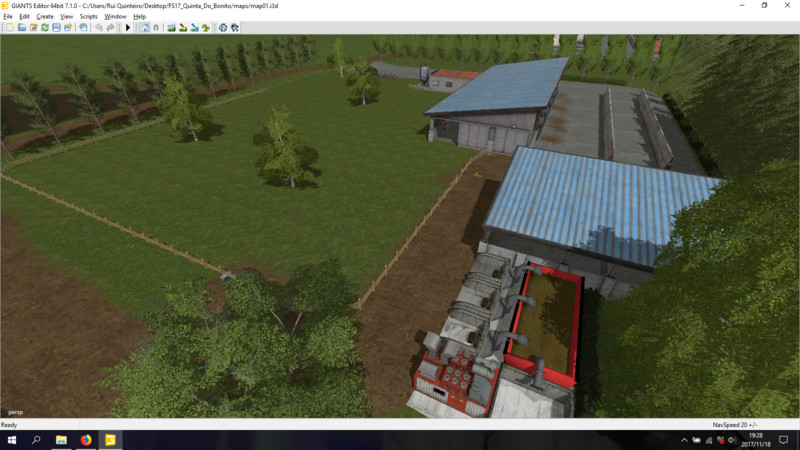Open the Create menu
The image size is (800, 450).
(45, 17)
